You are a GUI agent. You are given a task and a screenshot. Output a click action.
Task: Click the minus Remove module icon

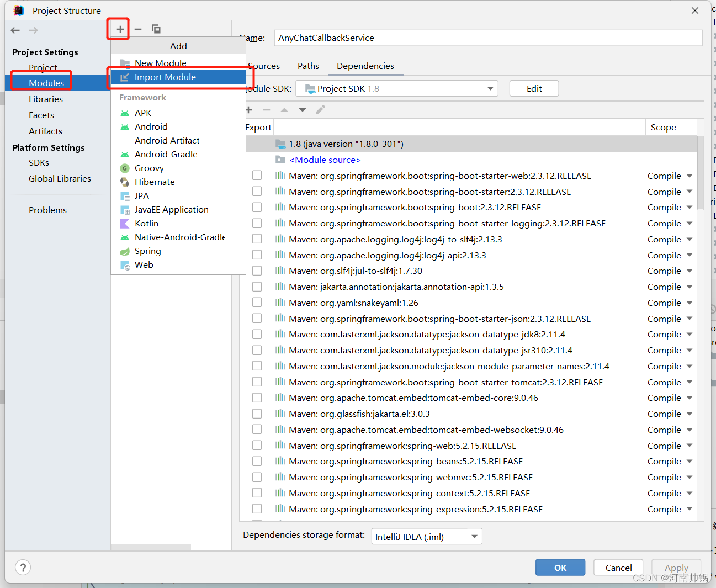[x=138, y=29]
